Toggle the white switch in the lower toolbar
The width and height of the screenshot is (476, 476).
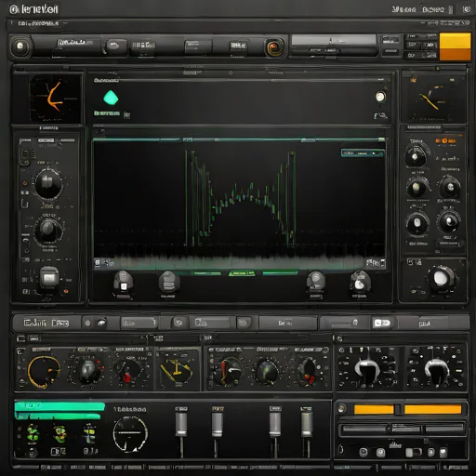click(x=381, y=323)
